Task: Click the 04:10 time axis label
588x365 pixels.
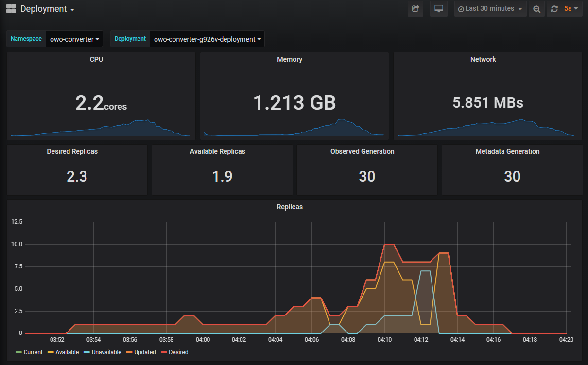Action: (384, 340)
